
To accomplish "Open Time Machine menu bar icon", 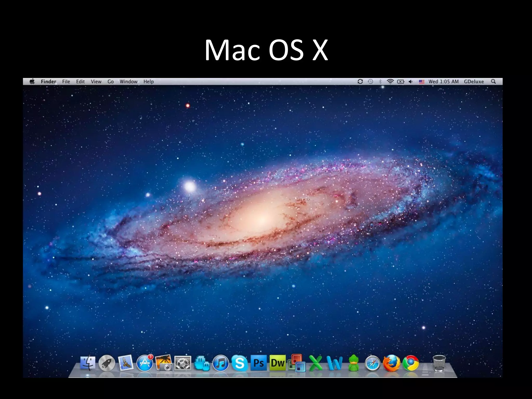I will (x=370, y=82).
